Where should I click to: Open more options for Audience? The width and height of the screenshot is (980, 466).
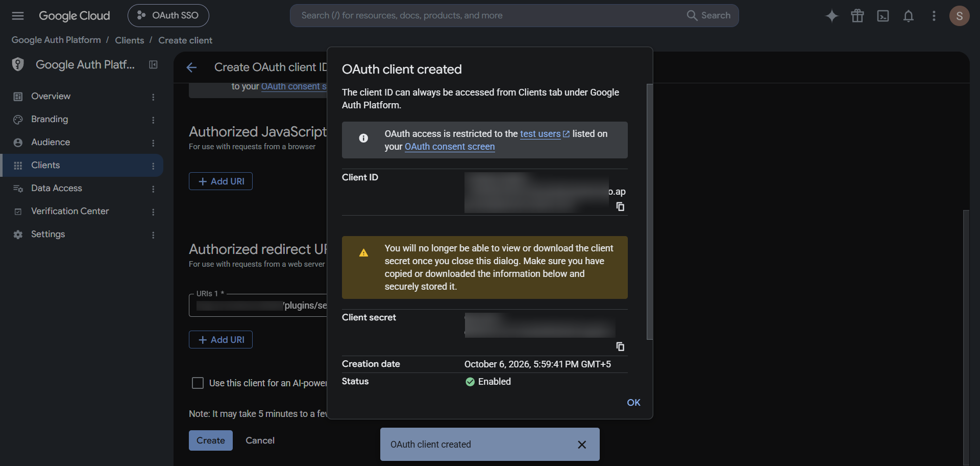pyautogui.click(x=153, y=143)
